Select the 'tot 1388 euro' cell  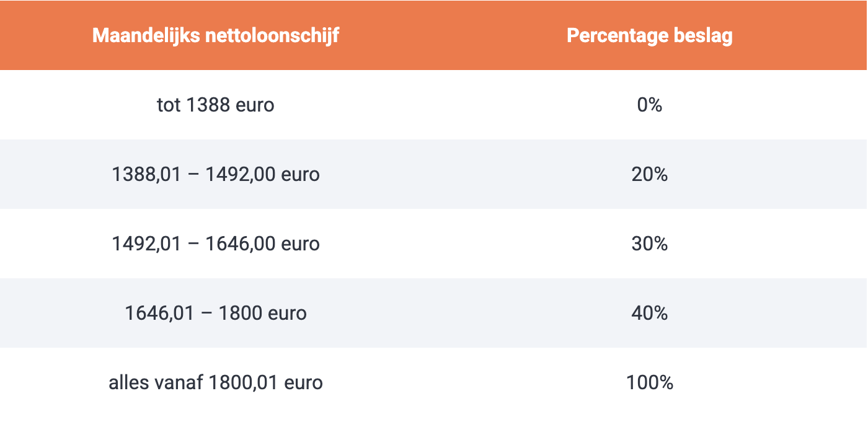click(216, 105)
